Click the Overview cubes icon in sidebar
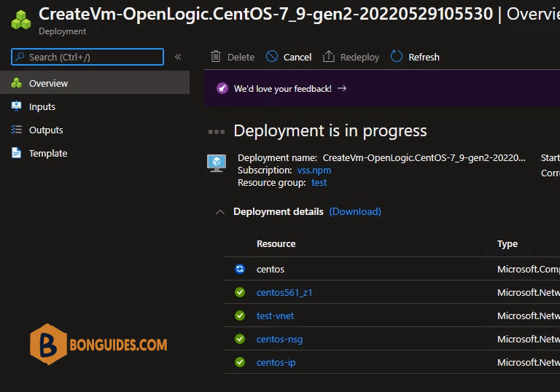The image size is (560, 392). [17, 83]
